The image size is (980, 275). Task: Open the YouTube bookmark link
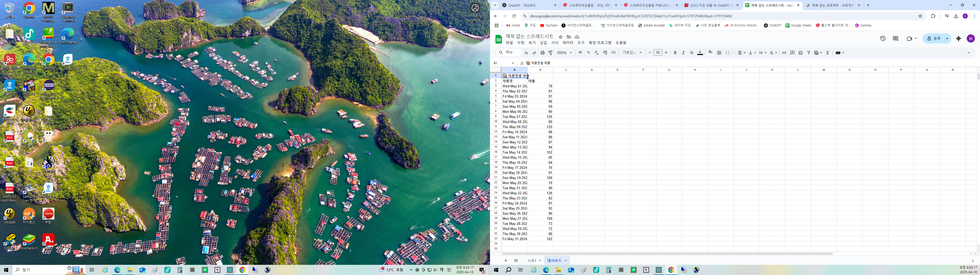coord(549,25)
